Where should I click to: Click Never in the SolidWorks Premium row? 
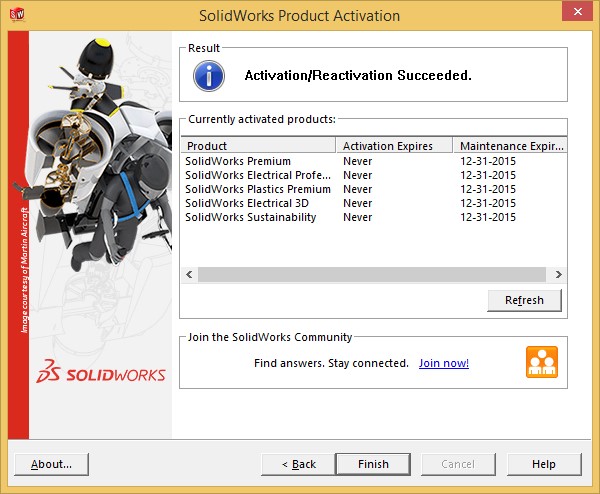(x=357, y=161)
